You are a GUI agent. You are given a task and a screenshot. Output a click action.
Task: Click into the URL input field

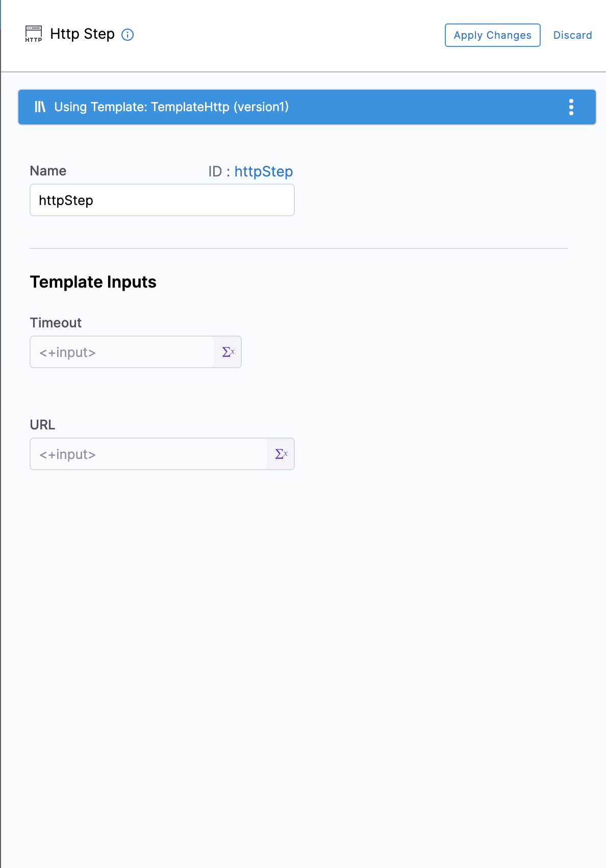(149, 454)
